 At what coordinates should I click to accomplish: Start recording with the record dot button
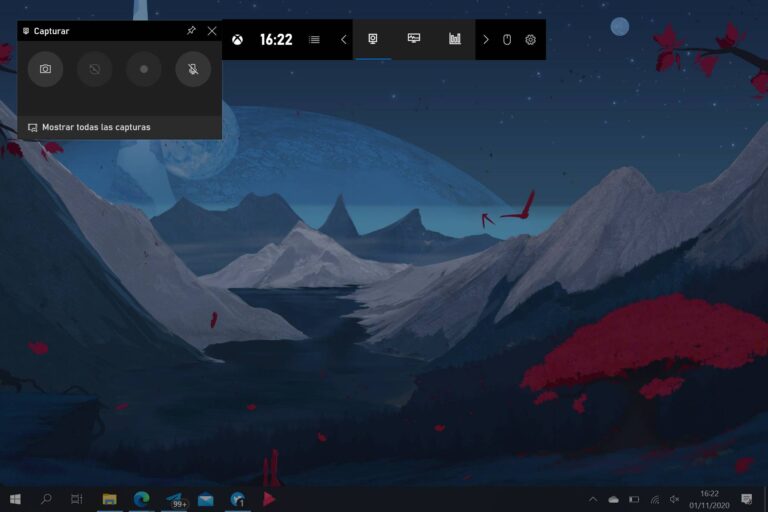(144, 69)
